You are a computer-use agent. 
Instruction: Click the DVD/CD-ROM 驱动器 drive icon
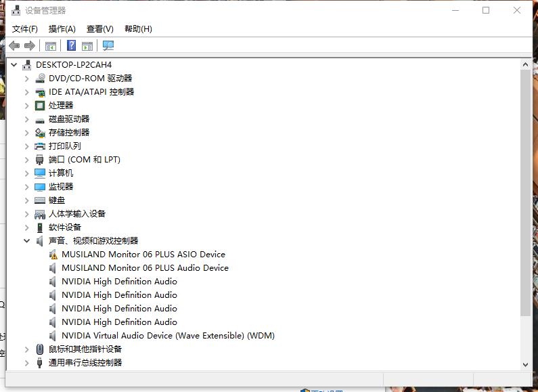(41, 79)
